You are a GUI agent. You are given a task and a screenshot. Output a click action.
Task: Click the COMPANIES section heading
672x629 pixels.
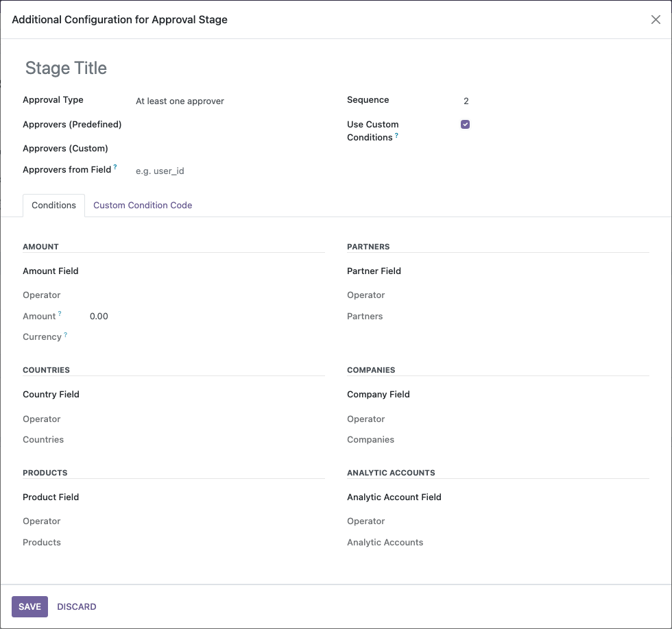(x=371, y=370)
